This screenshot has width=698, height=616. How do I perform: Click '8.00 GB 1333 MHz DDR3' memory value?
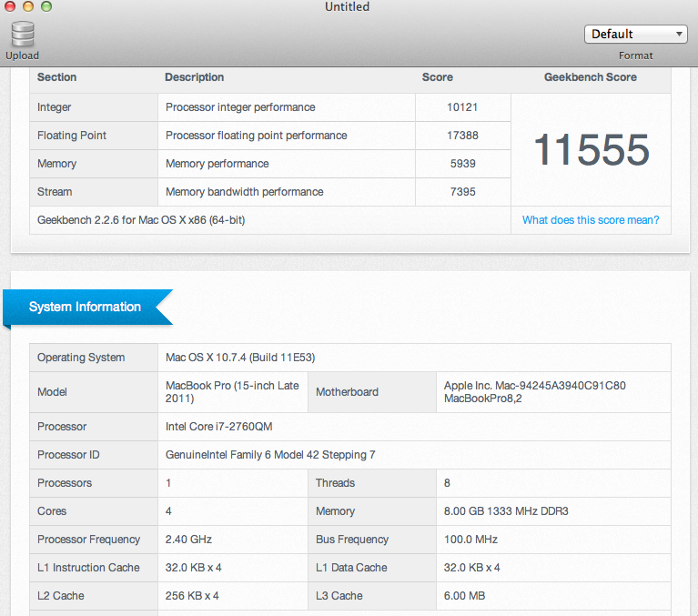click(506, 511)
